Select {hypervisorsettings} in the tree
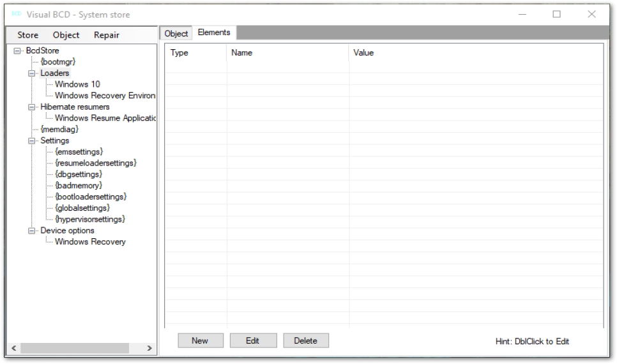The width and height of the screenshot is (617, 364). [x=89, y=220]
